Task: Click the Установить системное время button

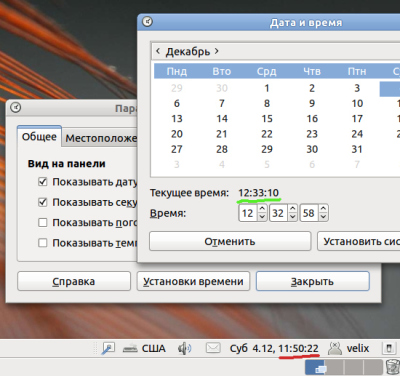Action: (359, 241)
